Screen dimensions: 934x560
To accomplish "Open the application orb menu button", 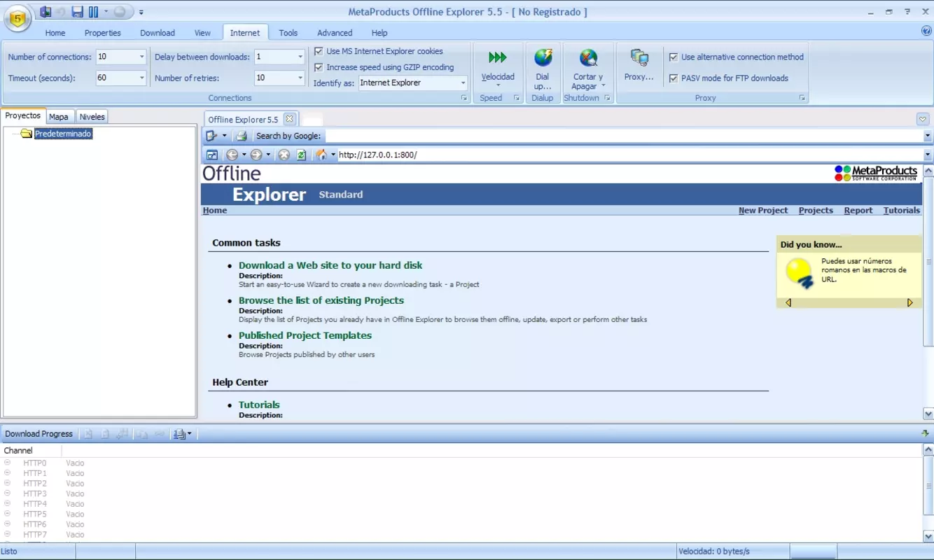I will [x=18, y=17].
